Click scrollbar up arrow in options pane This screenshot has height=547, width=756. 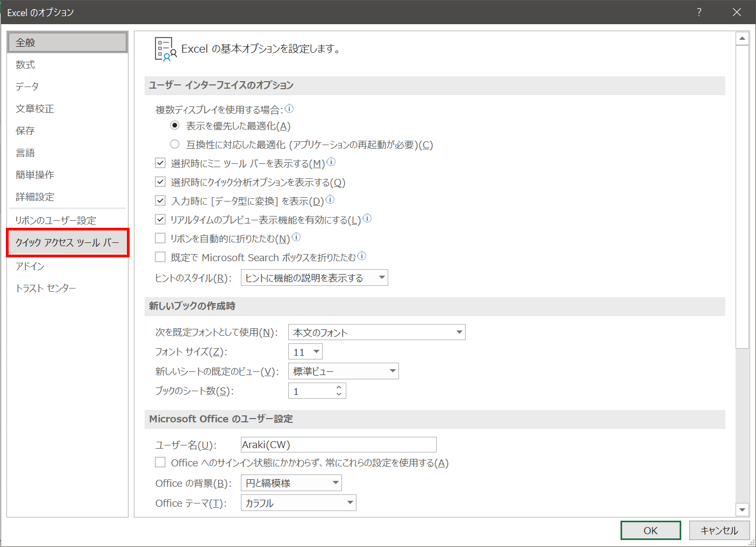(x=742, y=39)
